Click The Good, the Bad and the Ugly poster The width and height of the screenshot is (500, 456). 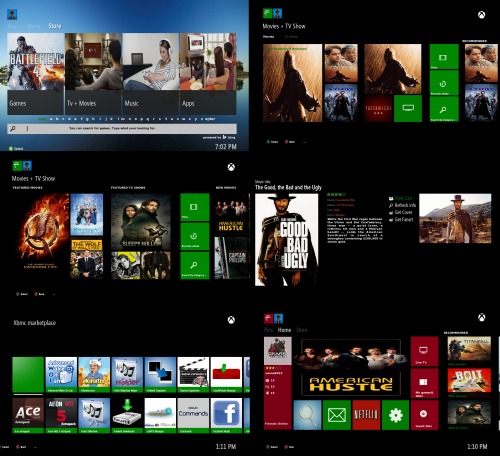[287, 240]
